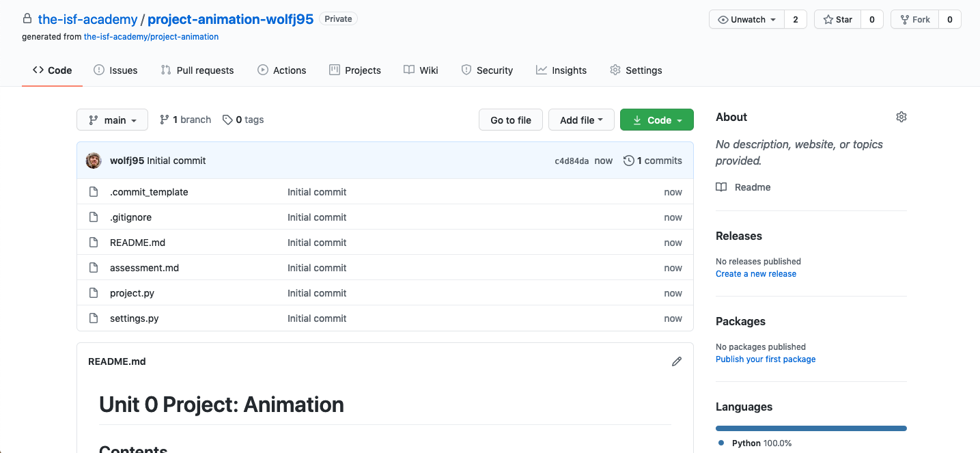Click the pencil icon to edit README.md
980x453 pixels.
[x=676, y=361]
